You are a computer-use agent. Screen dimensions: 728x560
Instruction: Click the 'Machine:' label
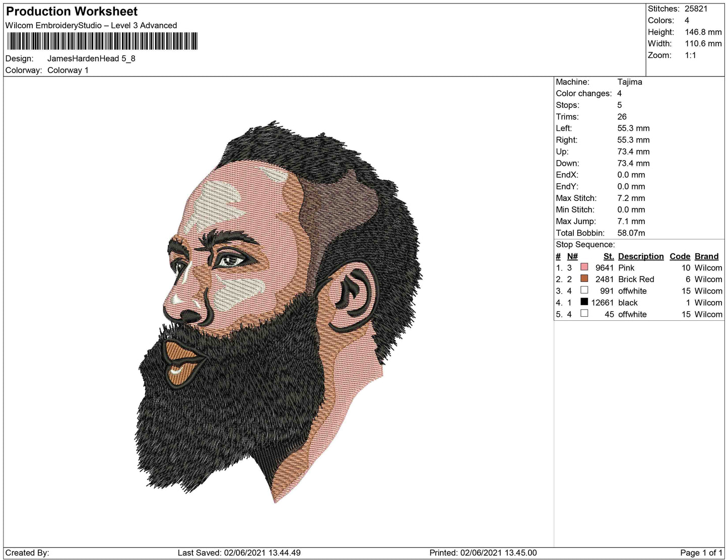tap(572, 82)
